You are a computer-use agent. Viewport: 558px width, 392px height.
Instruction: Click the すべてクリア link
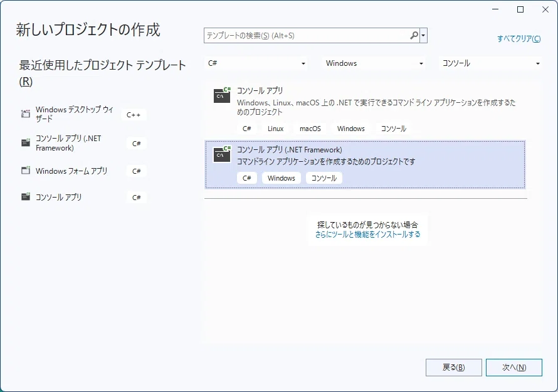(x=519, y=39)
